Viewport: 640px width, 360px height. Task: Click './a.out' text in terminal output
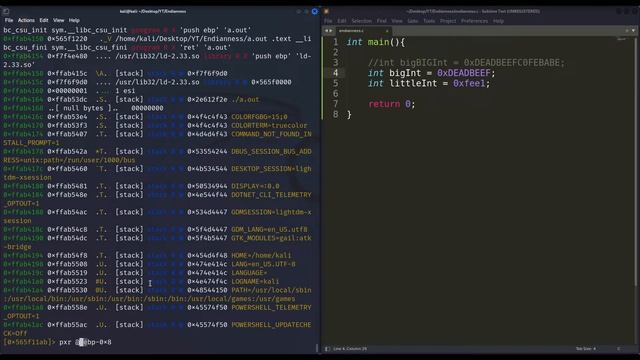click(245, 100)
